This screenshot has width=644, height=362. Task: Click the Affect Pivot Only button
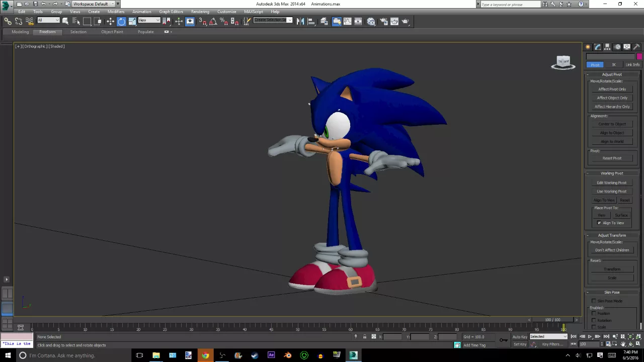point(612,89)
